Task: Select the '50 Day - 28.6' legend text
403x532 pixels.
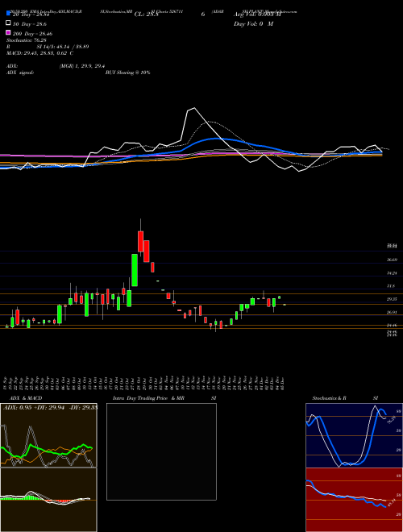Action: (x=30, y=24)
